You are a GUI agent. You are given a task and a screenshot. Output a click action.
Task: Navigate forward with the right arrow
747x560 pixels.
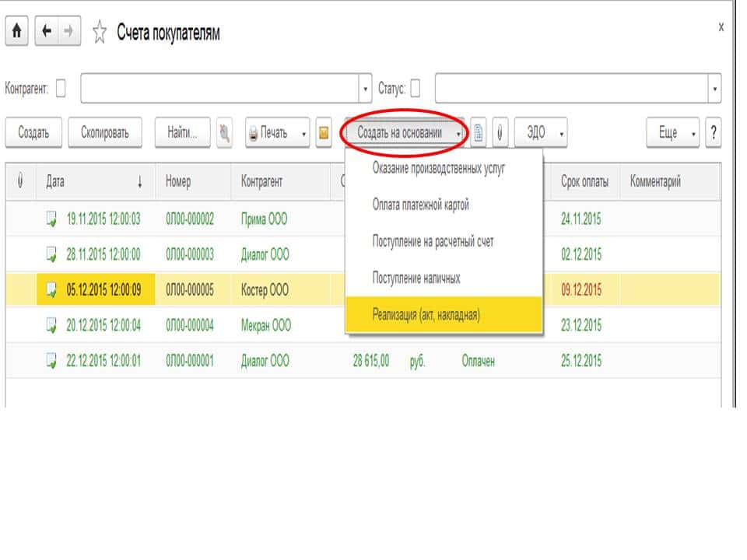(x=69, y=31)
